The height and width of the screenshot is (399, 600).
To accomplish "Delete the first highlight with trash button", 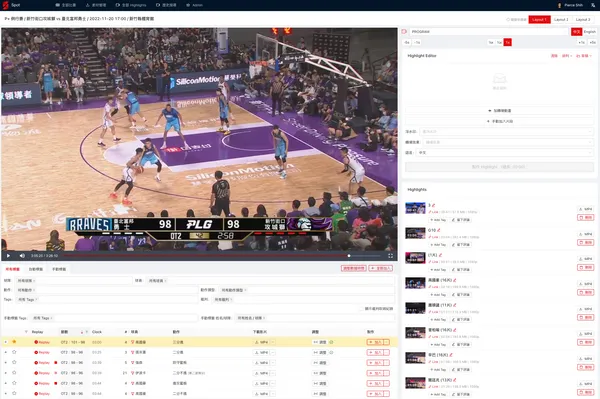I will tap(585, 217).
